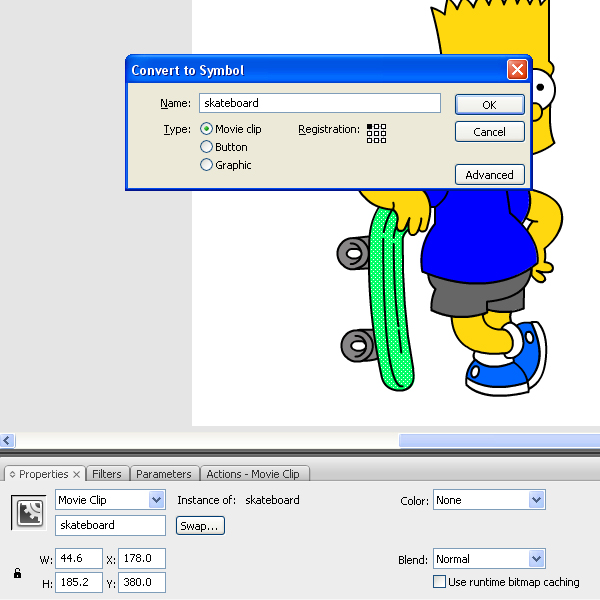Switch to the Filters tab
Image resolution: width=600 pixels, height=600 pixels.
[x=107, y=474]
